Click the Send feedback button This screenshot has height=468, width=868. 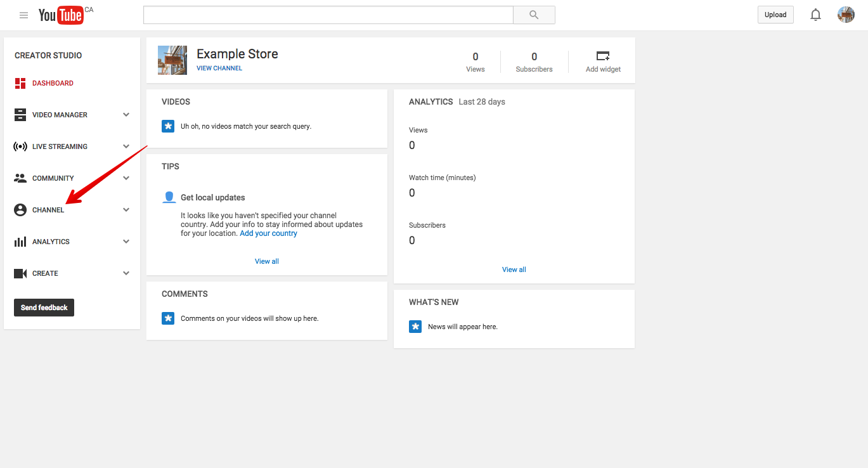pyautogui.click(x=44, y=308)
